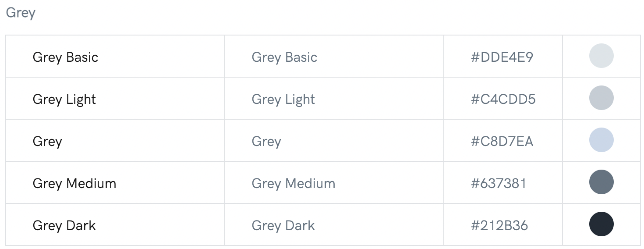
Task: Click the Grey section heading
Action: (x=21, y=13)
